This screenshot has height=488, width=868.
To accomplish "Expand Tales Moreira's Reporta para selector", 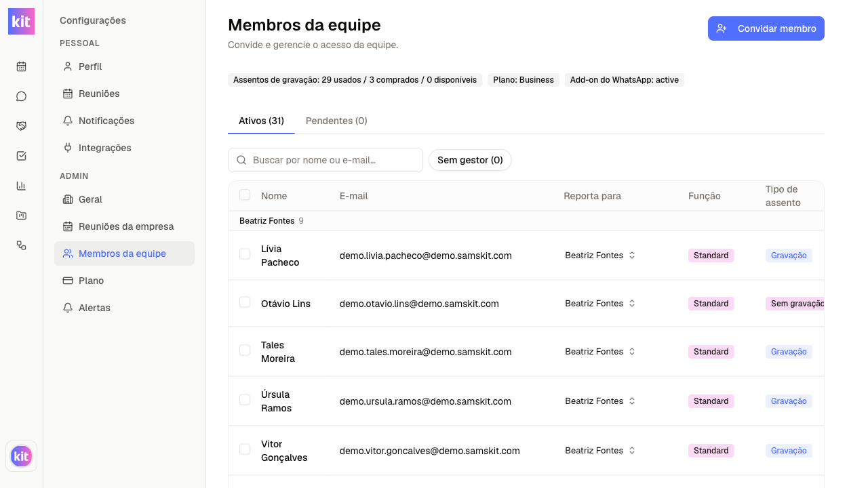I will pos(600,352).
